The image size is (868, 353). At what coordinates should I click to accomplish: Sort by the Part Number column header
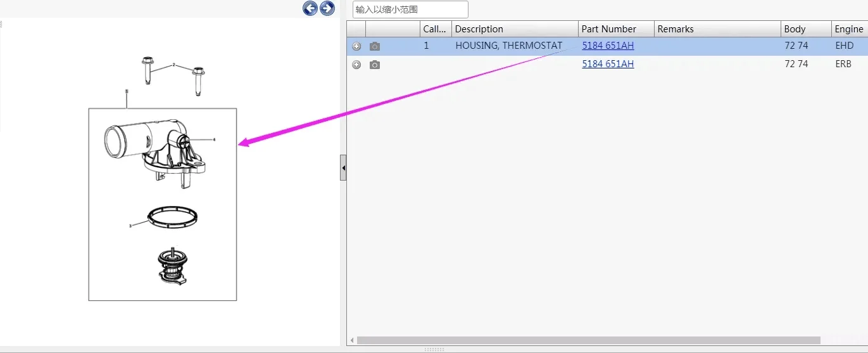[616, 29]
